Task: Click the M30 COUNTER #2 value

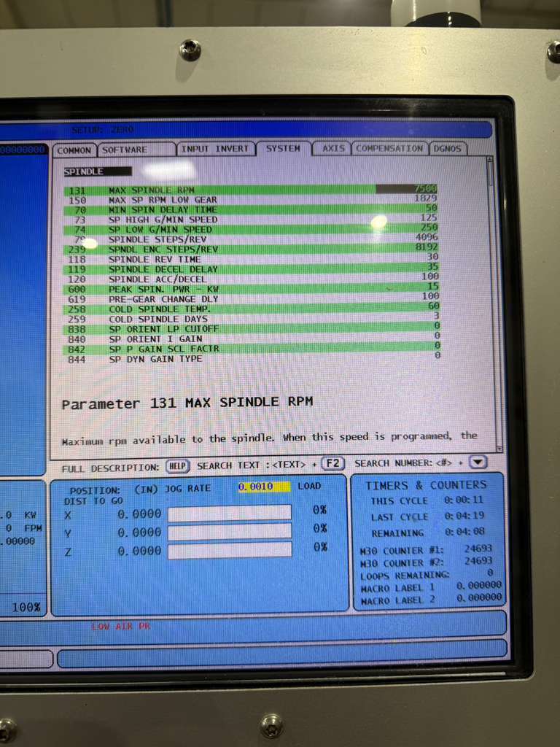Action: point(478,561)
